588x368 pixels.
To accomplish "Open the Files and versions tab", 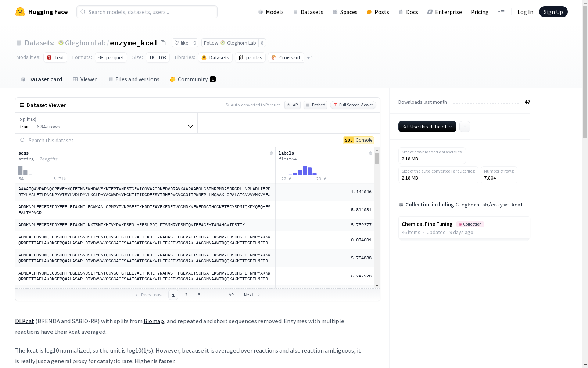I will [133, 79].
